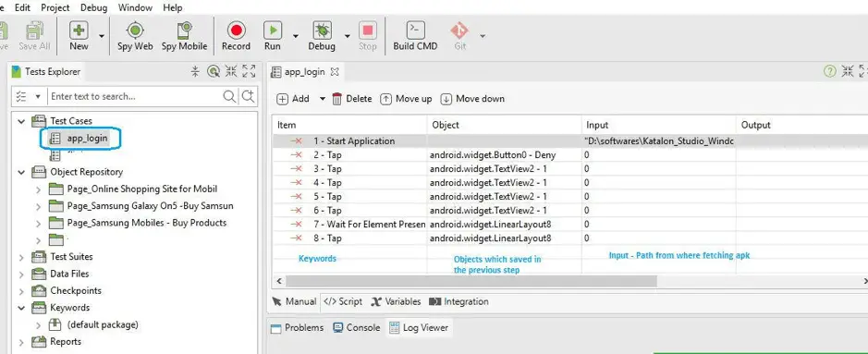Select the Data Files tree item
The width and height of the screenshot is (868, 354).
click(x=69, y=274)
